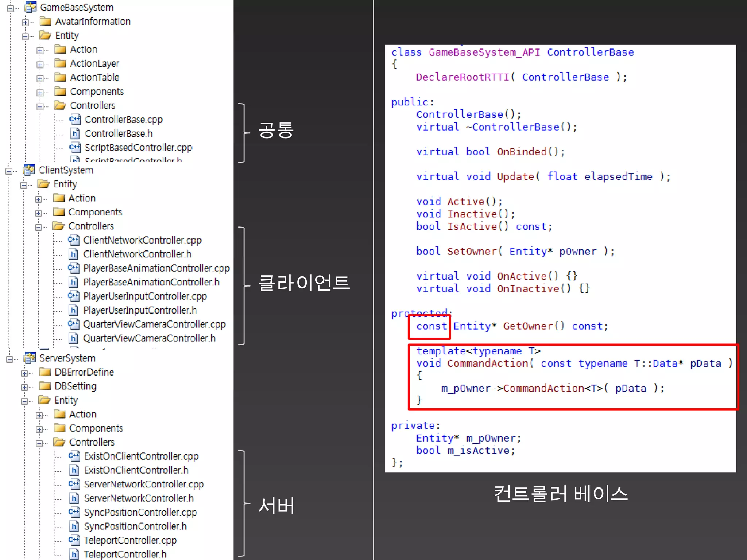747x560 pixels.
Task: Click 'SetOwner' method name in code
Action: pos(472,251)
